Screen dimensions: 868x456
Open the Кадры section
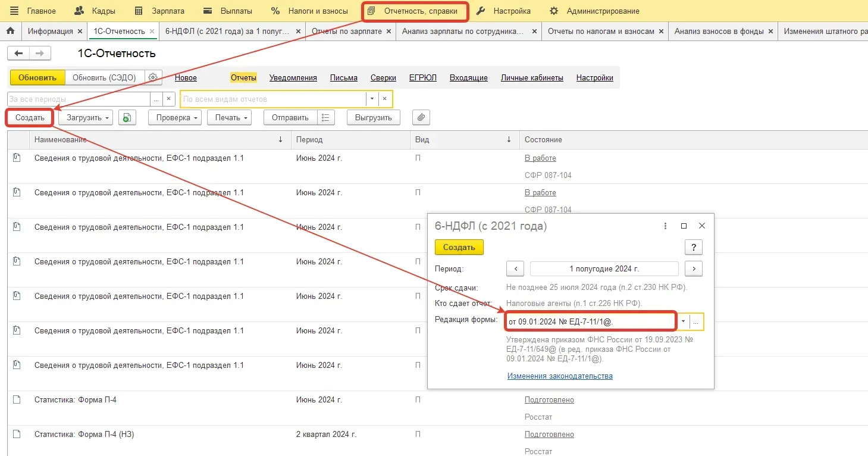[95, 11]
